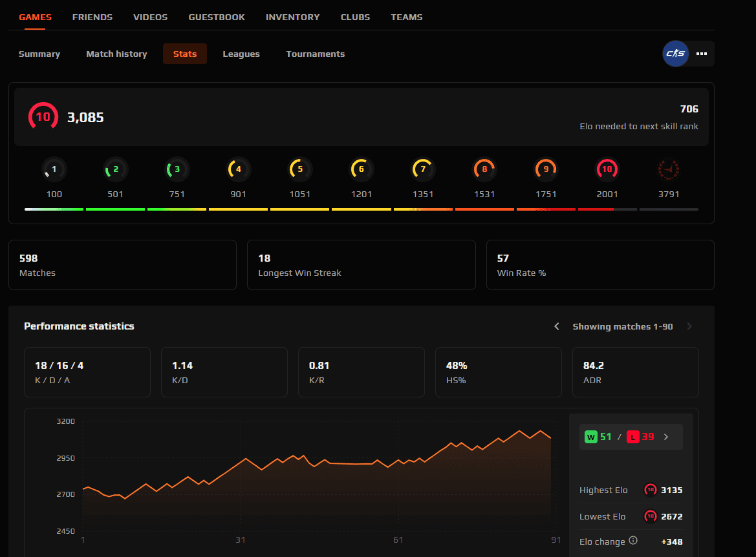Select the skill level 4 icon

tap(239, 169)
